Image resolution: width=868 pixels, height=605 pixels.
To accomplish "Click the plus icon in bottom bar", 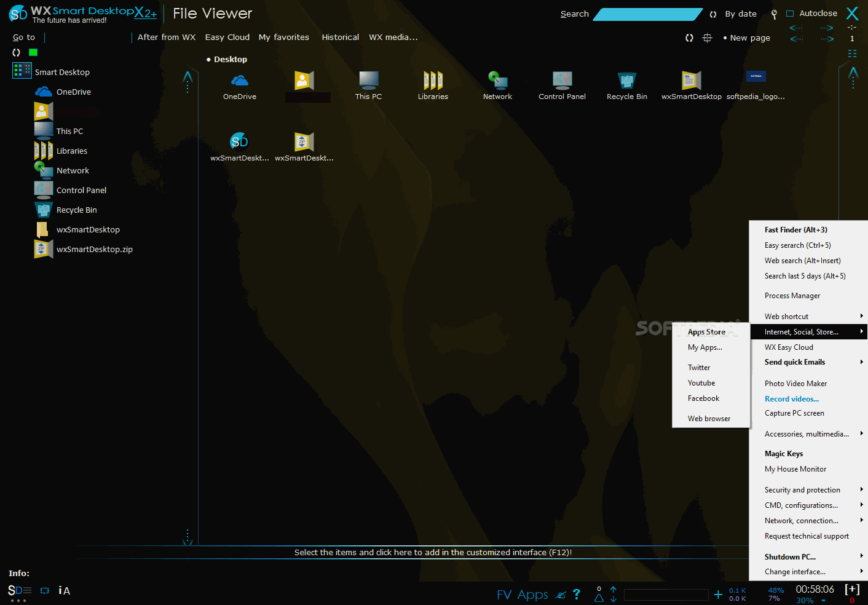I will coord(718,595).
